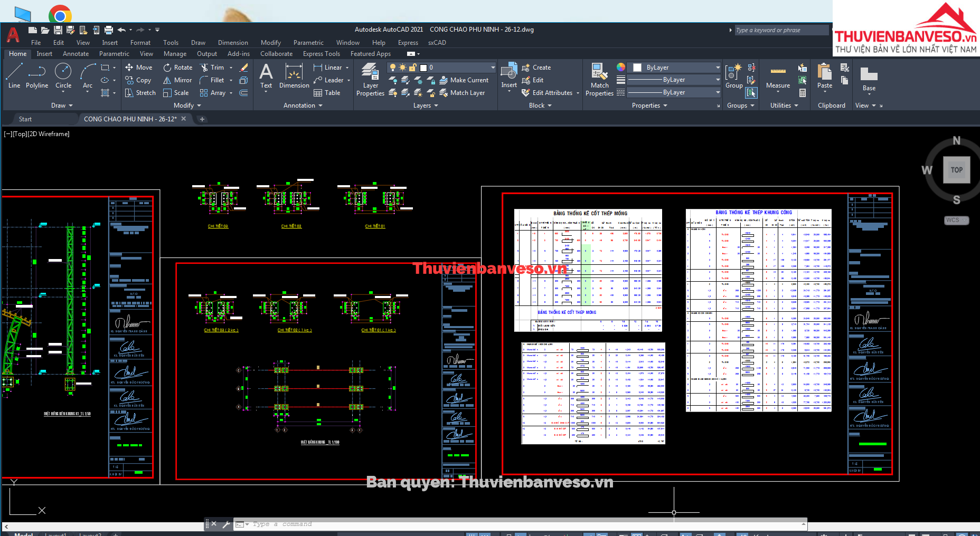Click the ByLayer object color swatch

637,68
